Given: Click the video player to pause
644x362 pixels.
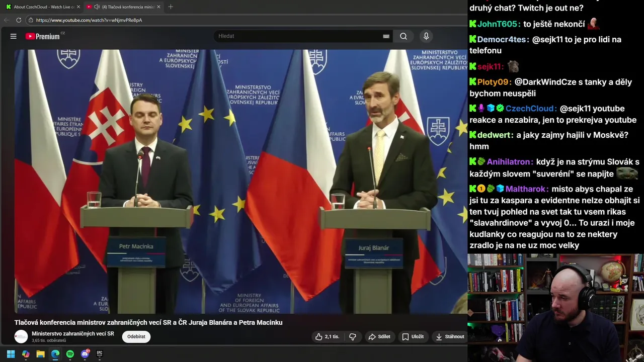Looking at the screenshot, I should 240,181.
